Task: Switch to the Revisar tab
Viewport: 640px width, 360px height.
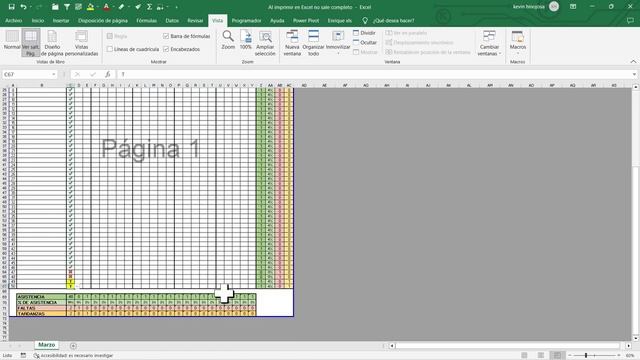Action: [195, 20]
